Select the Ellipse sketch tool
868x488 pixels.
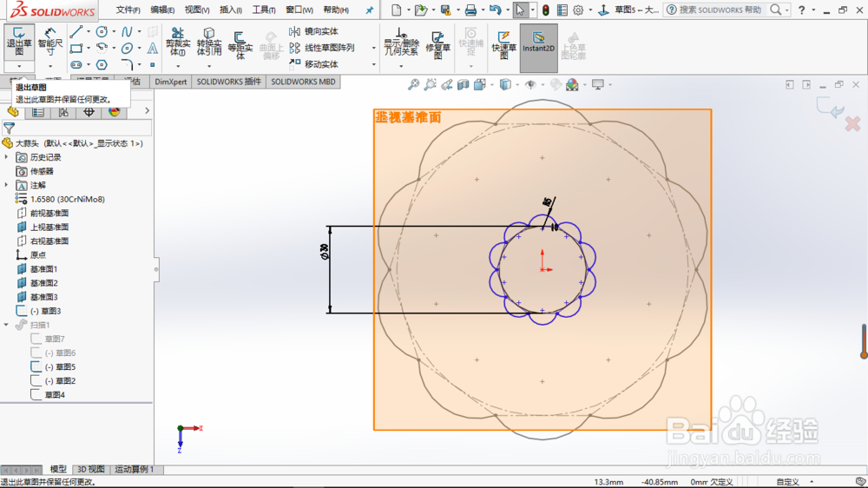(x=127, y=49)
